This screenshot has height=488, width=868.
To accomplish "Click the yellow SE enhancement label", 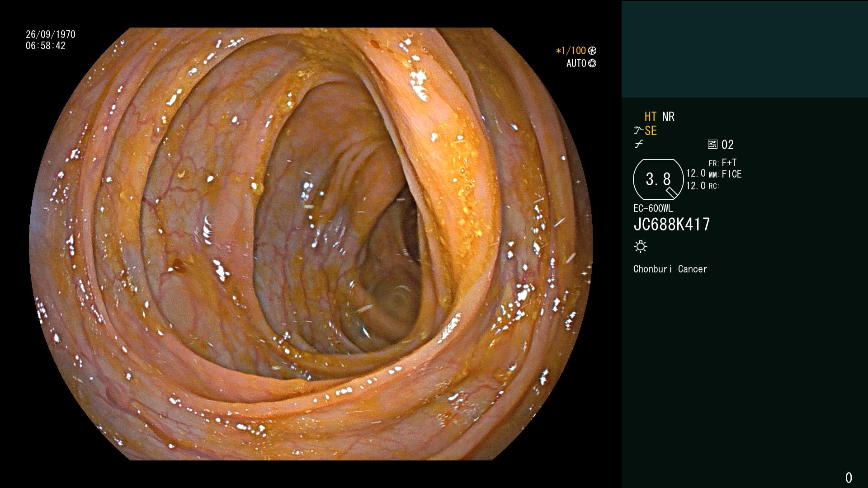I will coord(651,131).
